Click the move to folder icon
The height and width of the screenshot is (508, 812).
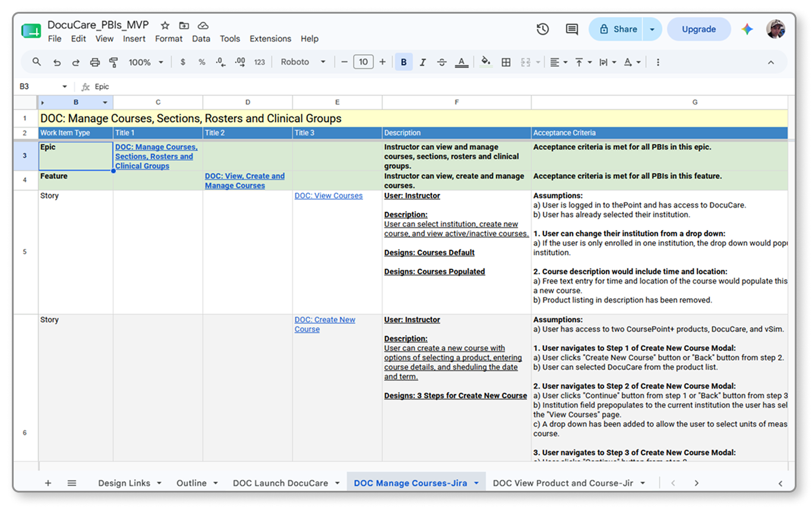184,26
